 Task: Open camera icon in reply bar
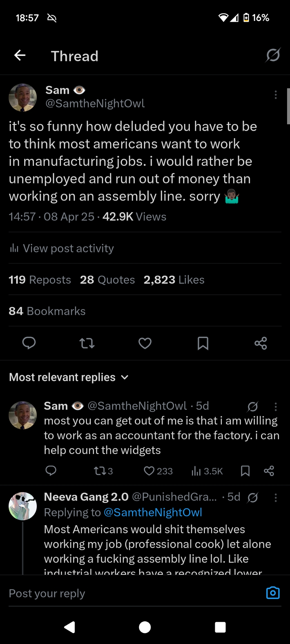[273, 593]
